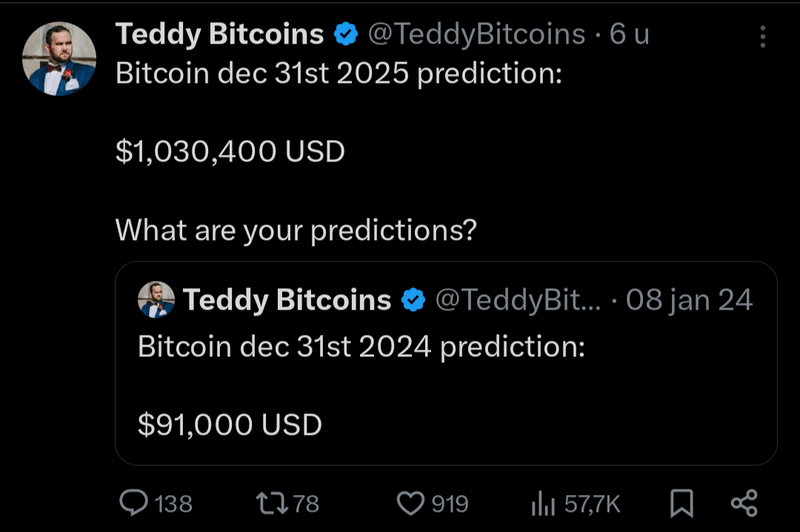Click Teddy Bitcoins name in quoted tweet
The image size is (800, 532).
point(287,299)
